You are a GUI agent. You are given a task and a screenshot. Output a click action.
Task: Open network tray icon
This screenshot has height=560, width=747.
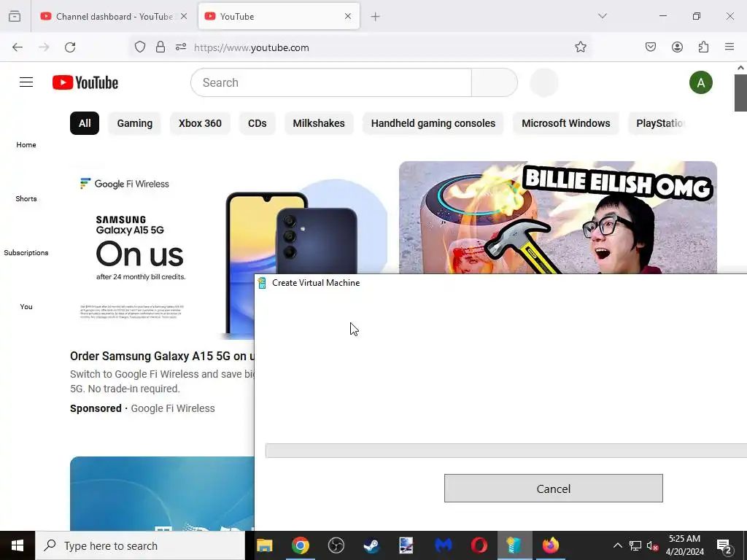tap(635, 545)
